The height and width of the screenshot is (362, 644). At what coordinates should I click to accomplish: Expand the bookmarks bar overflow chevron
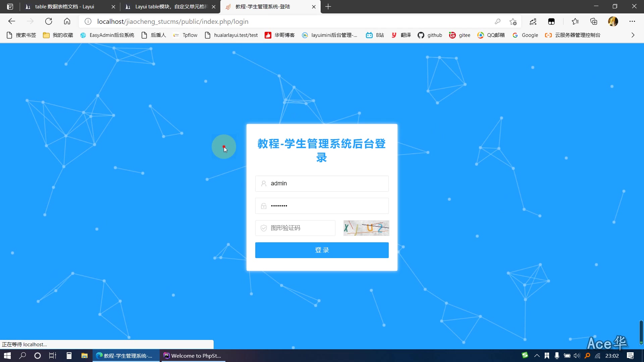(633, 35)
